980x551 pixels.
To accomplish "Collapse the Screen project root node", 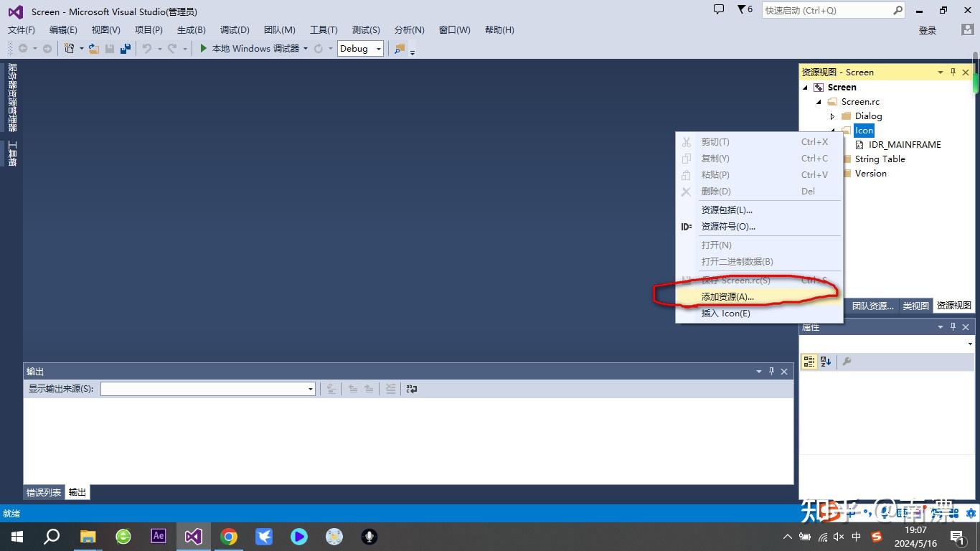I will pos(805,88).
